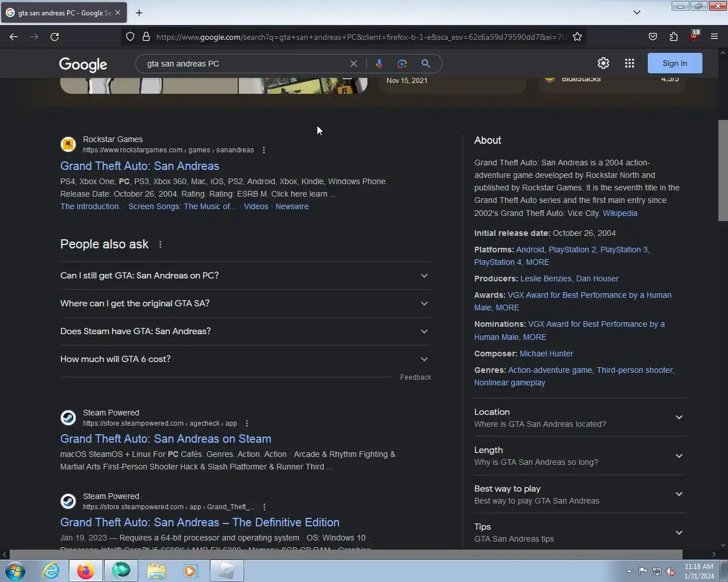
Task: Open Windows Start menu
Action: tap(15, 571)
